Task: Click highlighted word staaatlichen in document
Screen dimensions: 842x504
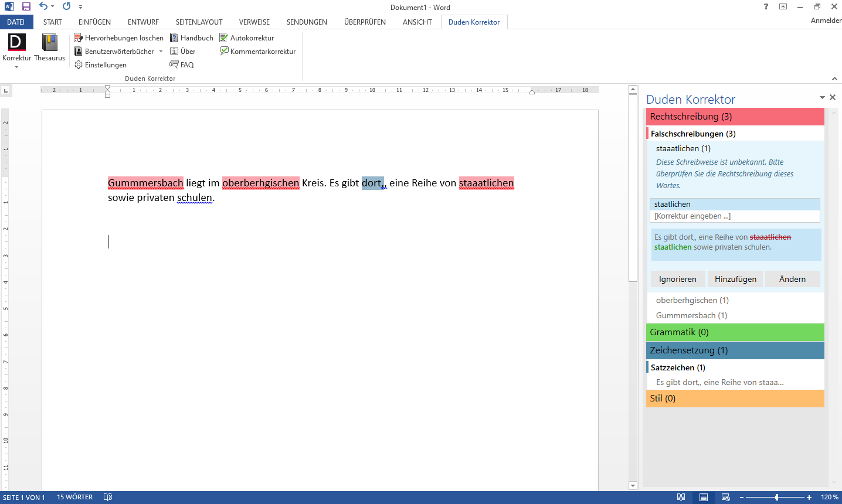Action: [487, 183]
